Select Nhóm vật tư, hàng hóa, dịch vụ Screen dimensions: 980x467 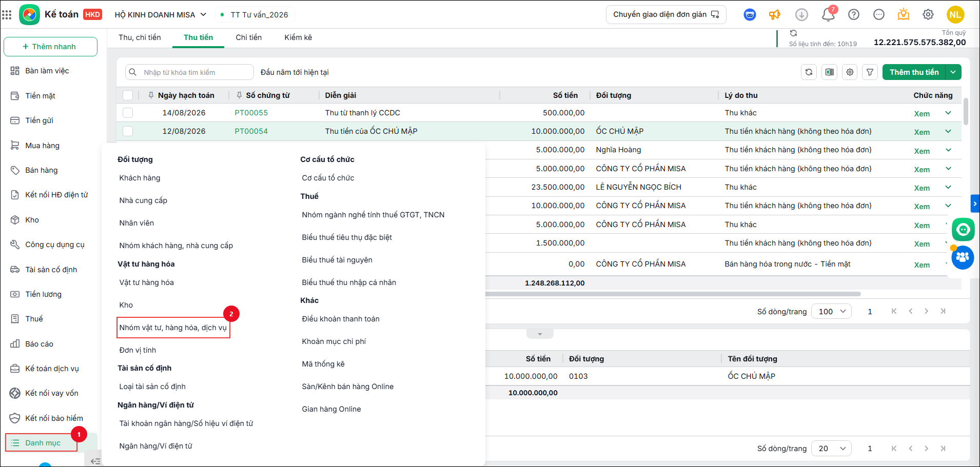click(x=173, y=328)
